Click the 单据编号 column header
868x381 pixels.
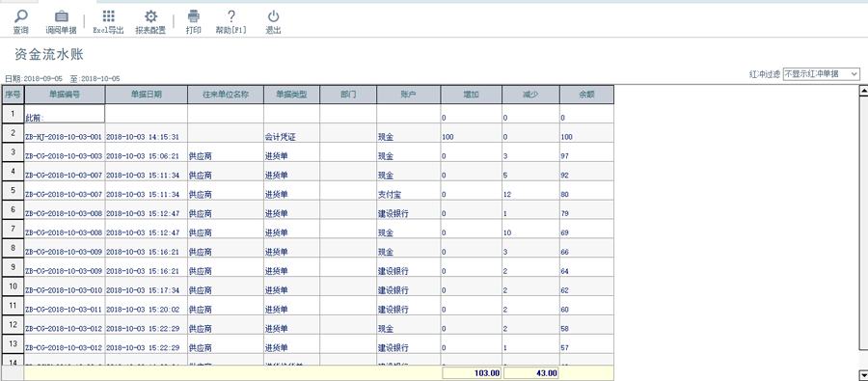tap(65, 95)
